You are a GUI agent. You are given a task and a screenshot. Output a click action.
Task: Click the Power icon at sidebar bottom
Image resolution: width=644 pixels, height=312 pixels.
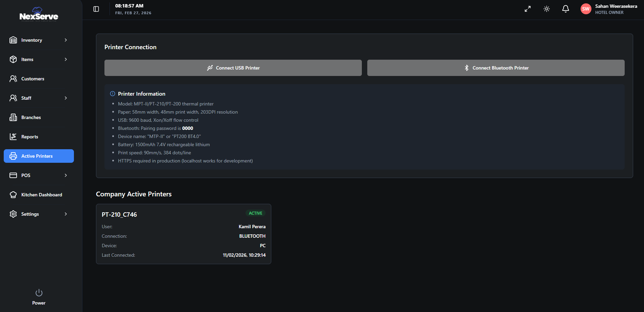tap(39, 293)
